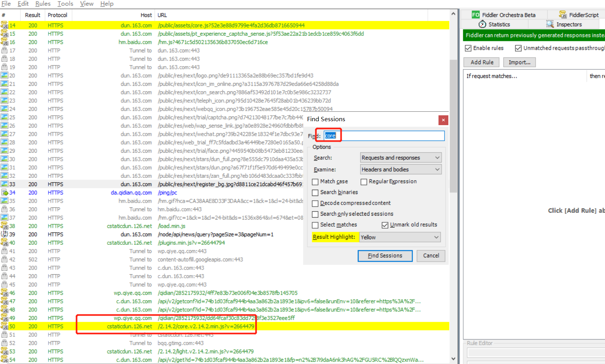
Task: Toggle the Decode compressed content checkbox
Action: point(315,203)
